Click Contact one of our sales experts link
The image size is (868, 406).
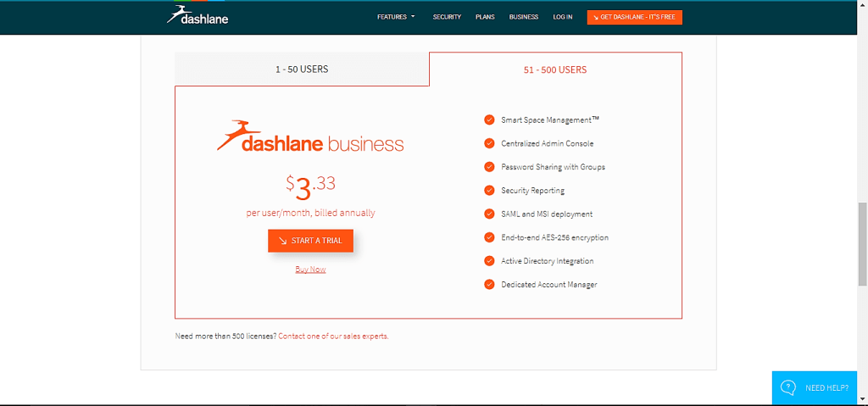(x=334, y=336)
